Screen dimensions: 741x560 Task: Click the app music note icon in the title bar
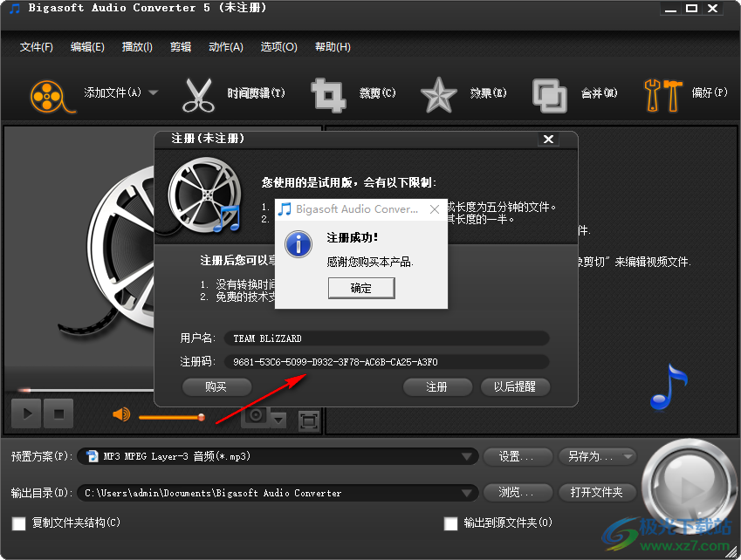click(15, 8)
